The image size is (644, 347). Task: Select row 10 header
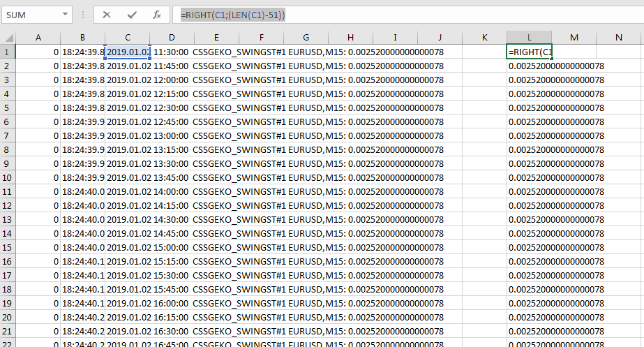8,177
